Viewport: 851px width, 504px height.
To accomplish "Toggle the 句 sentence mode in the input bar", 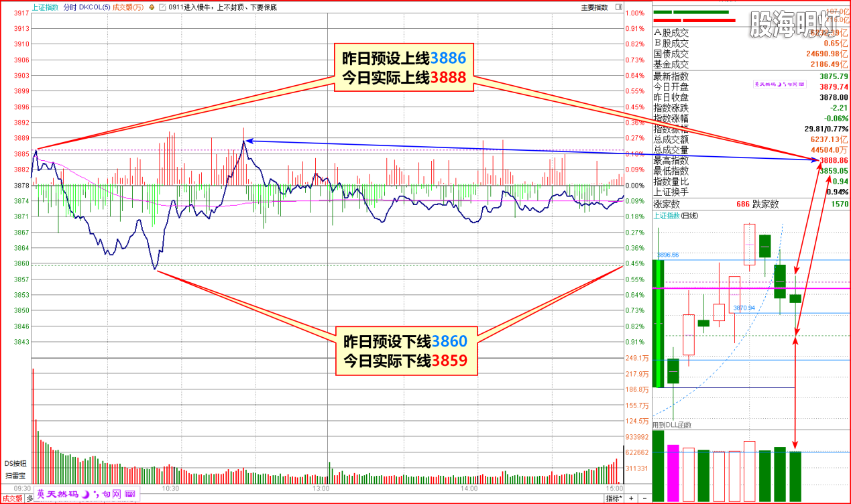I will pyautogui.click(x=106, y=495).
